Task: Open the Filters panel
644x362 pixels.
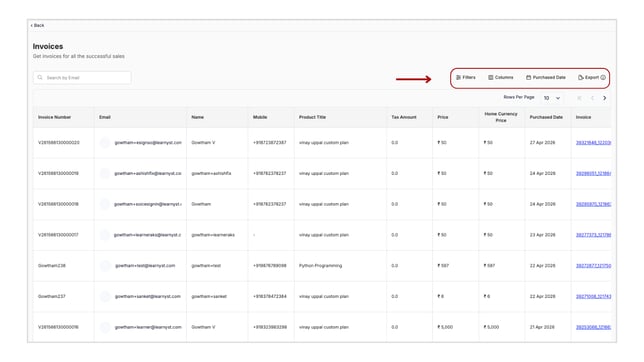Action: (465, 77)
